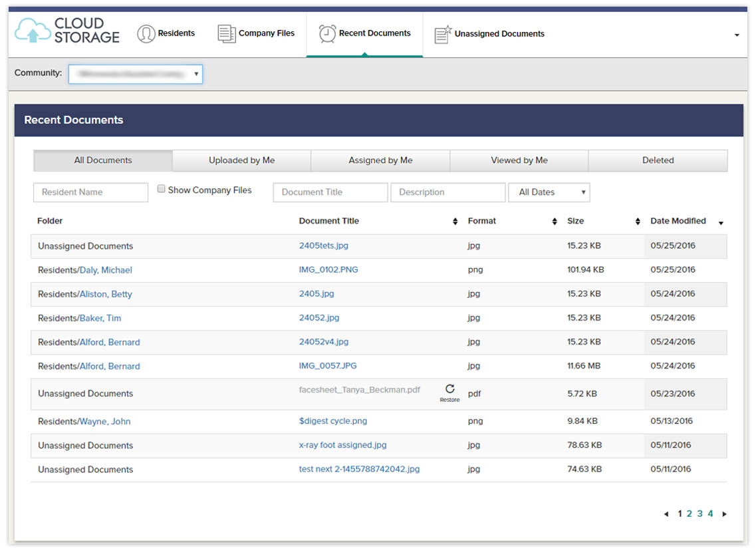Viewport: 756px width, 550px height.
Task: Click the Cloud Storage logo icon
Action: tap(32, 31)
